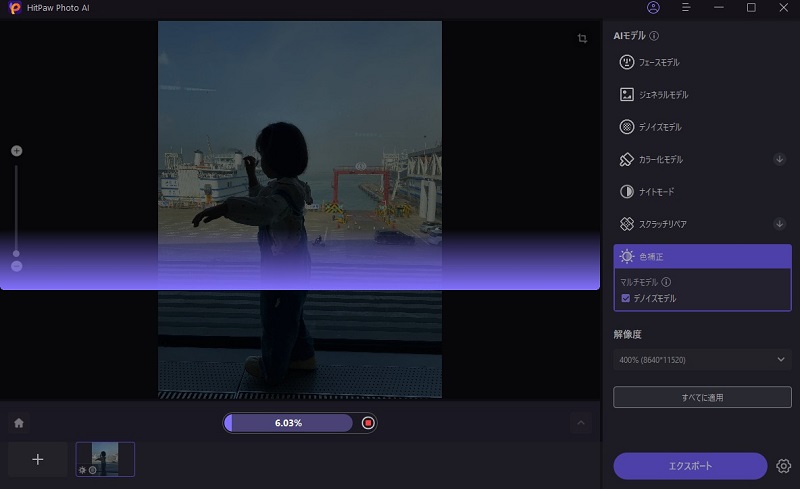
Task: Select the フェースモデル option
Action: [x=702, y=62]
